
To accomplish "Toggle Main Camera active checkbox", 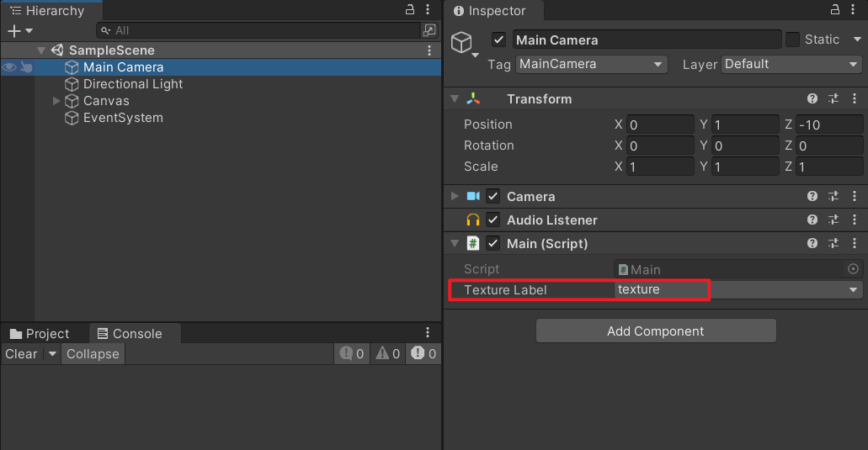I will [498, 40].
